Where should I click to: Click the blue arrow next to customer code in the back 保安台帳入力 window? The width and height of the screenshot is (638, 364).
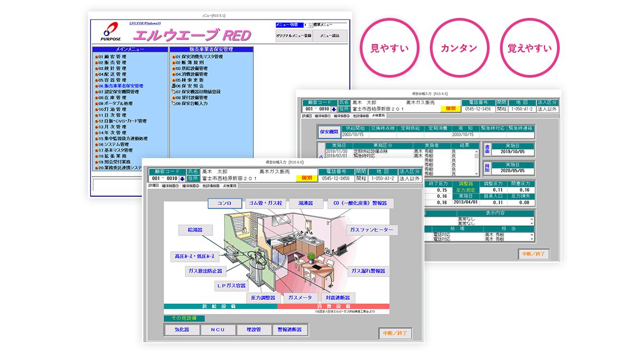click(x=334, y=109)
